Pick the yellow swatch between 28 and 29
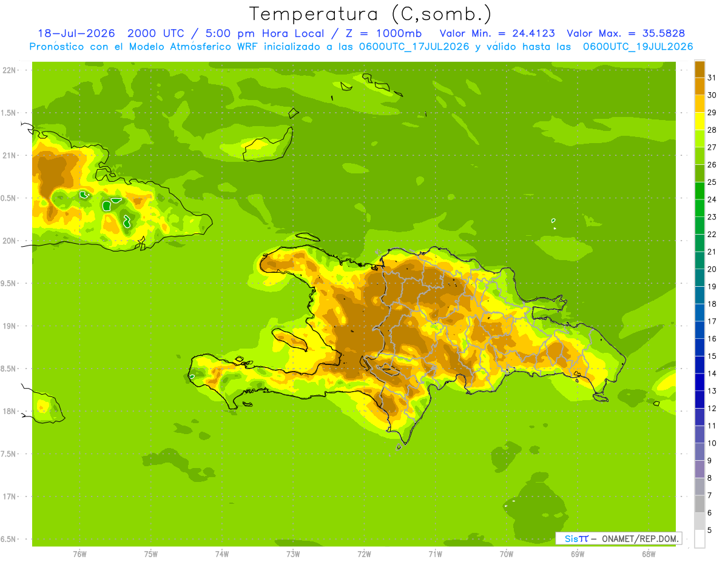 click(699, 121)
